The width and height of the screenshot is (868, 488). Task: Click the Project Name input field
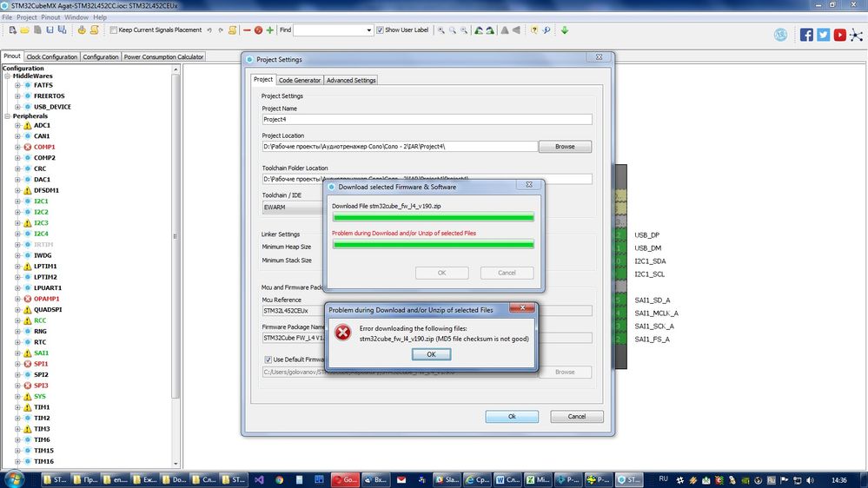[427, 120]
